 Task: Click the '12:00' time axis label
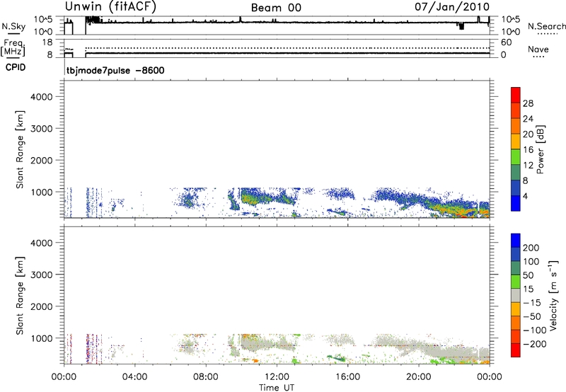point(277,377)
